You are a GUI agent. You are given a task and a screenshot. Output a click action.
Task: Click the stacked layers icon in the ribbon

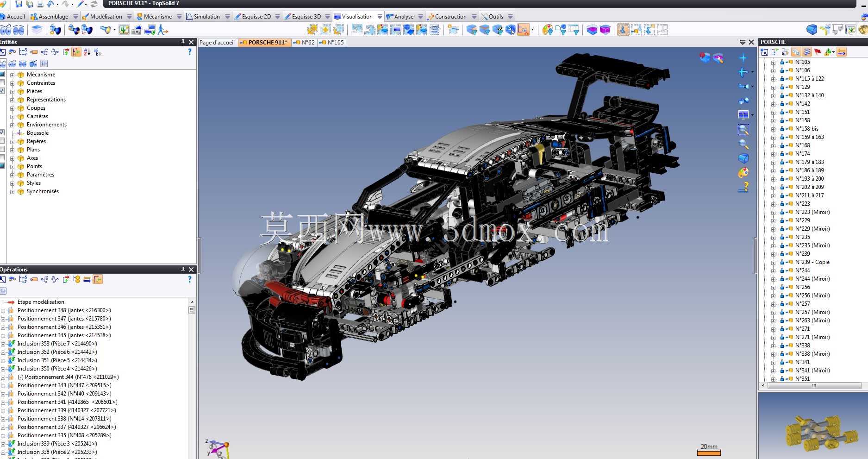(x=37, y=30)
